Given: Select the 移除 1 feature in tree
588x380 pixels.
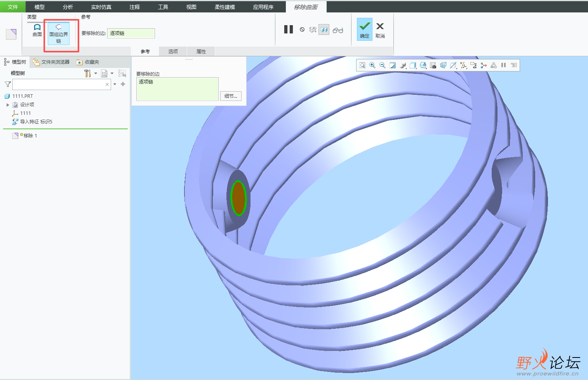Looking at the screenshot, I should tap(30, 135).
